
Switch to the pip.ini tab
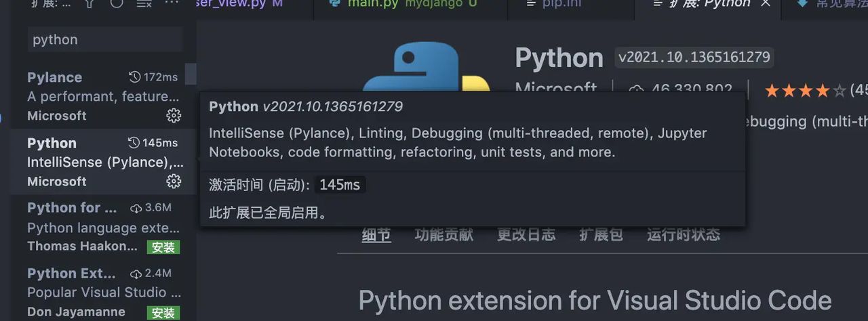571,9
